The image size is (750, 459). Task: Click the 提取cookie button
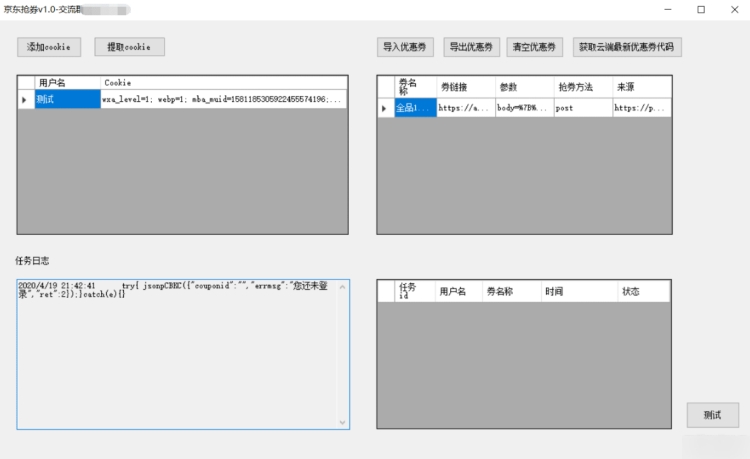click(129, 47)
